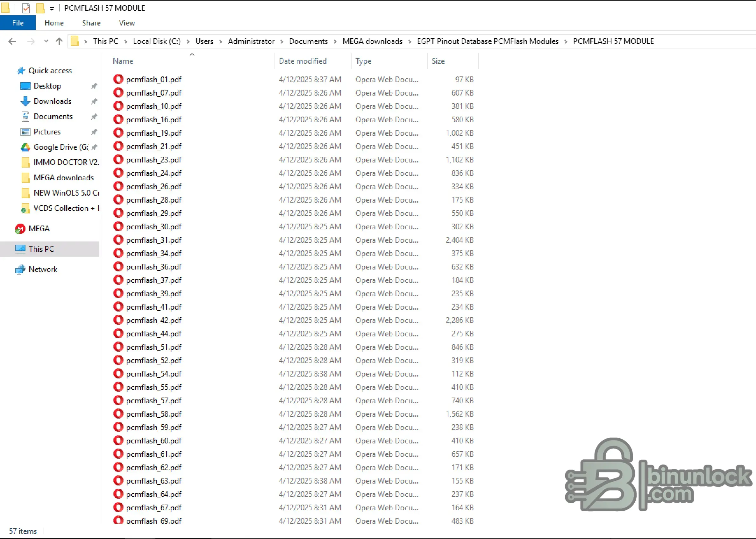This screenshot has height=539, width=756.
Task: Click the Properties icon in quick access toolbar
Action: (x=26, y=8)
